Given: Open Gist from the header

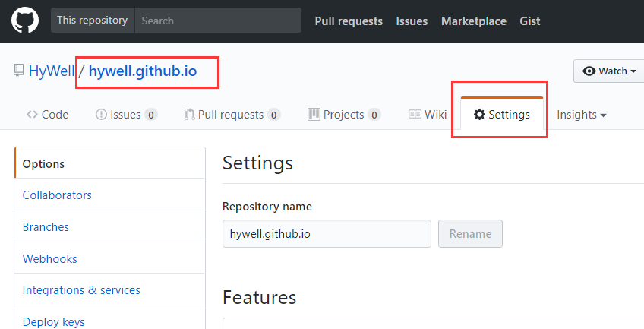Looking at the screenshot, I should 530,21.
